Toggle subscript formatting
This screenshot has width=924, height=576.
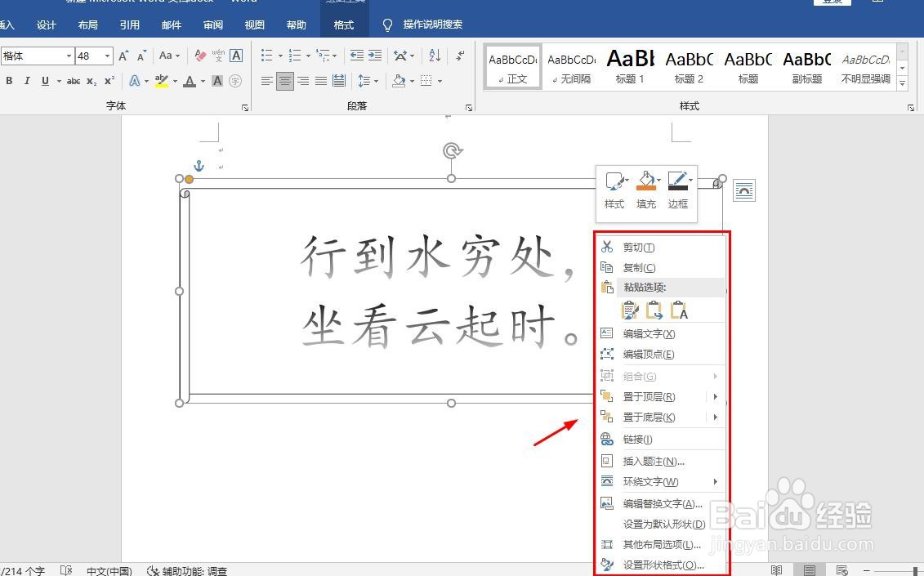92,81
